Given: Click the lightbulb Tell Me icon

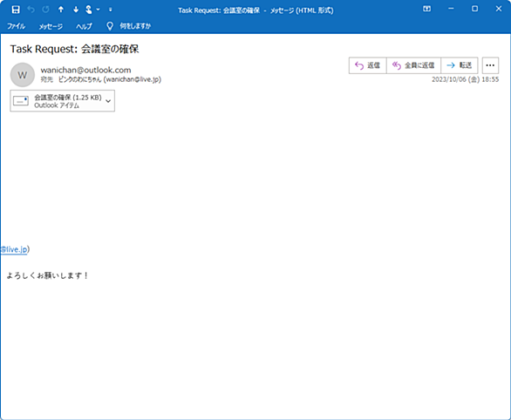Looking at the screenshot, I should click(x=110, y=26).
